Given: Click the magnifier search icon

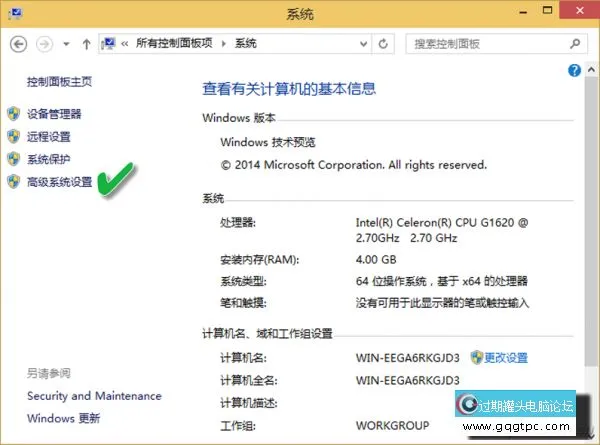Looking at the screenshot, I should [574, 44].
